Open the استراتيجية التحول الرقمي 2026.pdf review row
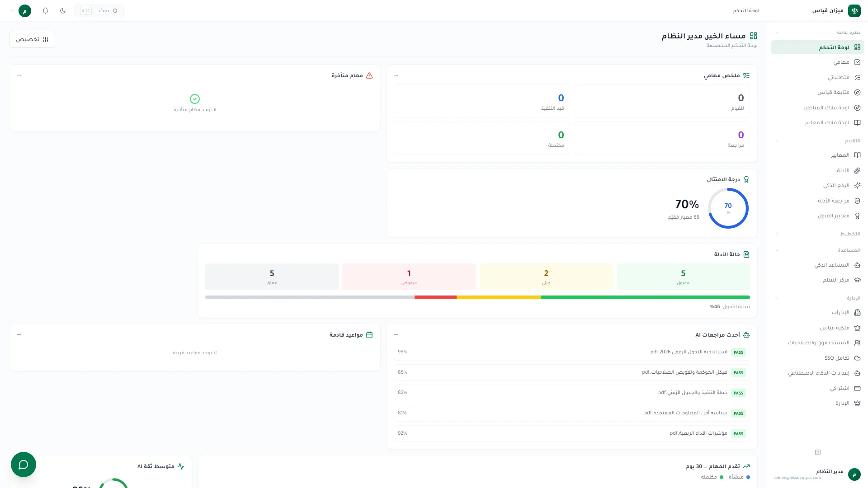Image resolution: width=868 pixels, height=488 pixels. [x=572, y=352]
